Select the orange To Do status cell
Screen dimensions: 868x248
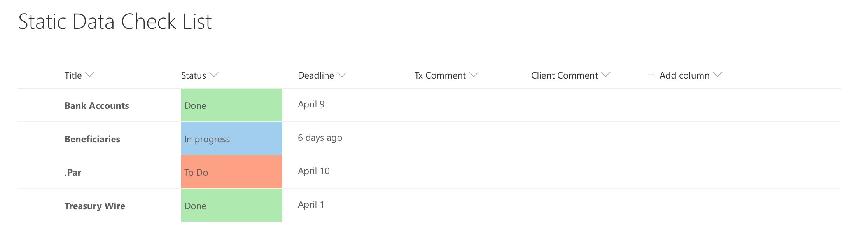tap(232, 172)
